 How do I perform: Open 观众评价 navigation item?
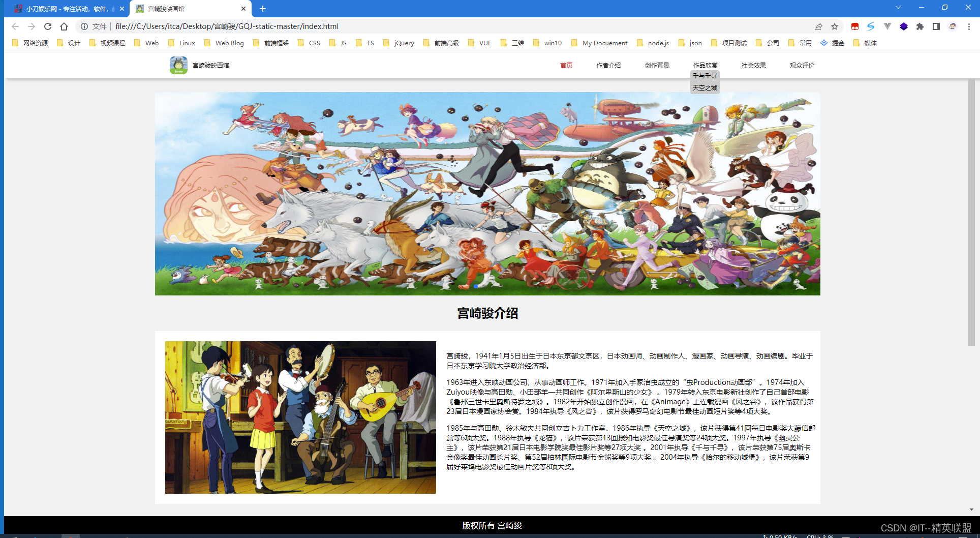[802, 65]
